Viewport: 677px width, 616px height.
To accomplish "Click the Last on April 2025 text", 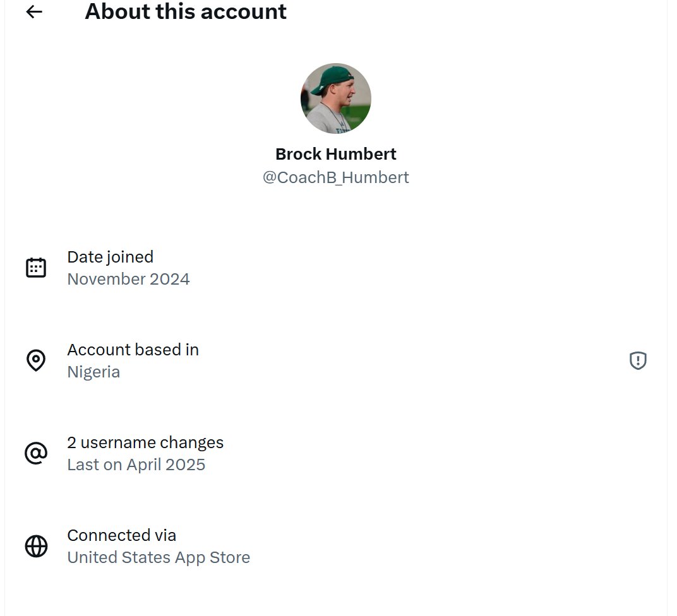I will point(136,465).
